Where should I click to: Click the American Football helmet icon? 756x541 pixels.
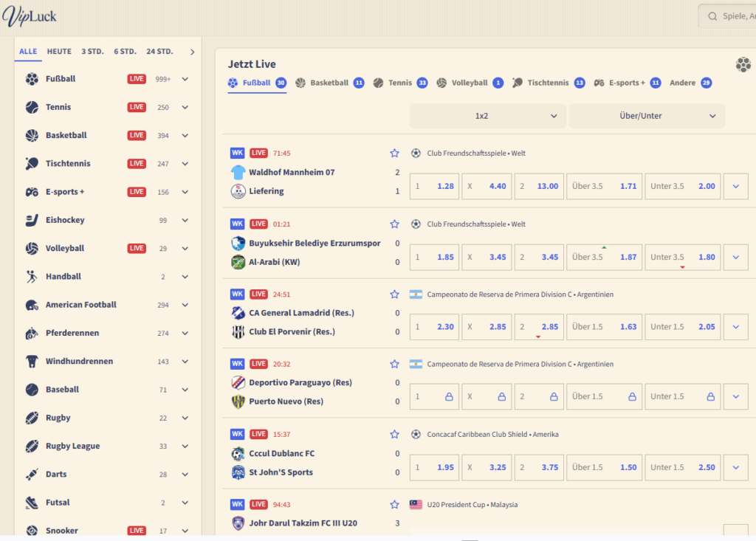[x=32, y=305]
